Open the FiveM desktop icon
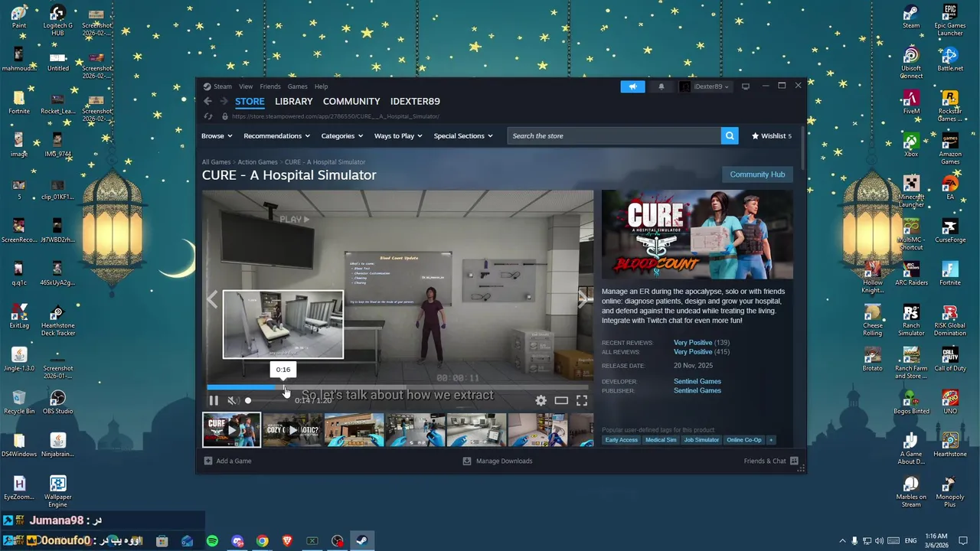Image resolution: width=980 pixels, height=551 pixels. click(911, 103)
